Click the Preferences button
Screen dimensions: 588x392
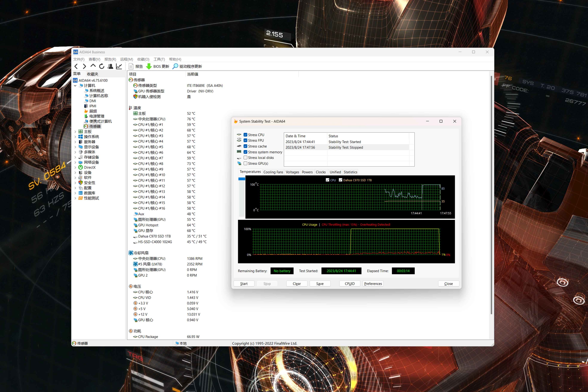coord(373,283)
